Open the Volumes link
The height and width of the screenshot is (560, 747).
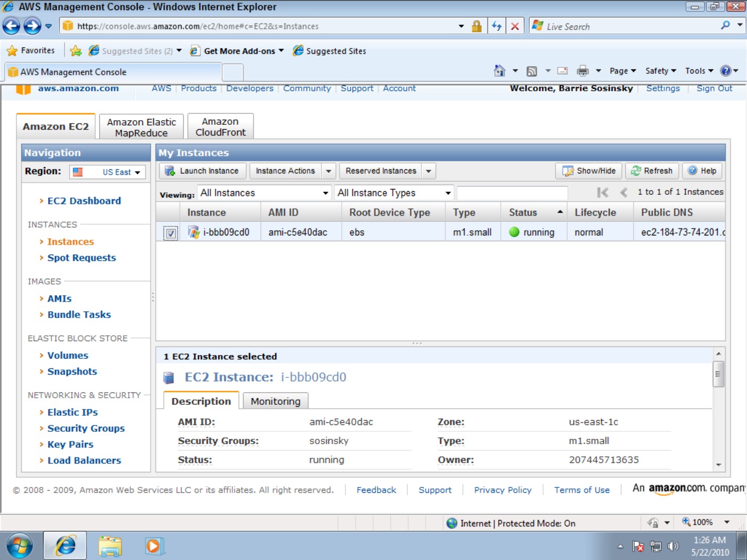click(x=68, y=356)
